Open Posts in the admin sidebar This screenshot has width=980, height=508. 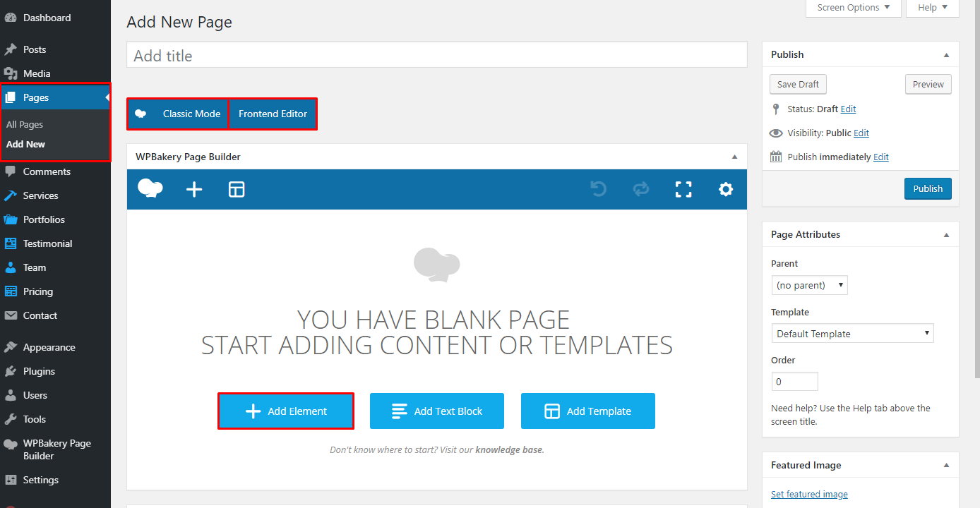(x=55, y=49)
